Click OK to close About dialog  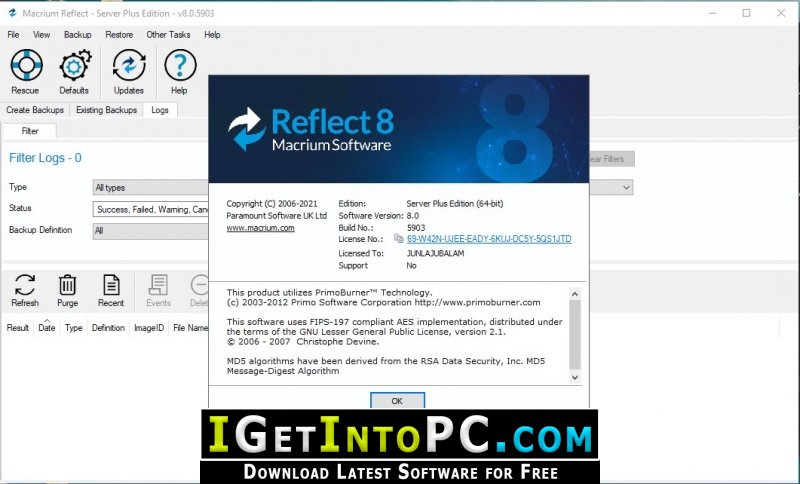tap(397, 401)
